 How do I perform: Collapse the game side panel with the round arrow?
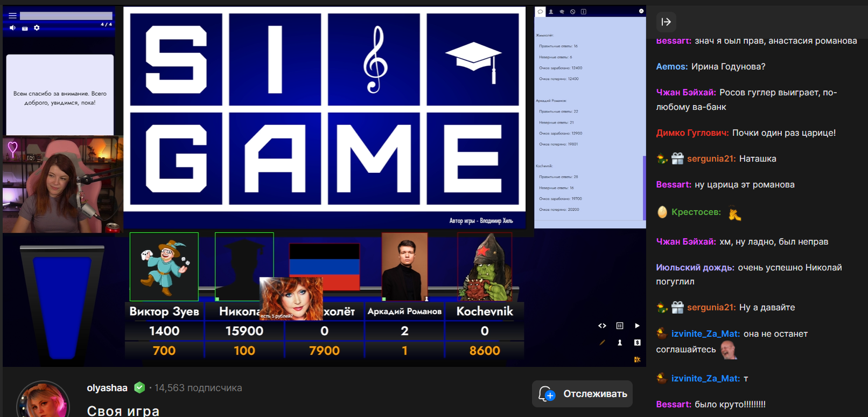(x=641, y=11)
